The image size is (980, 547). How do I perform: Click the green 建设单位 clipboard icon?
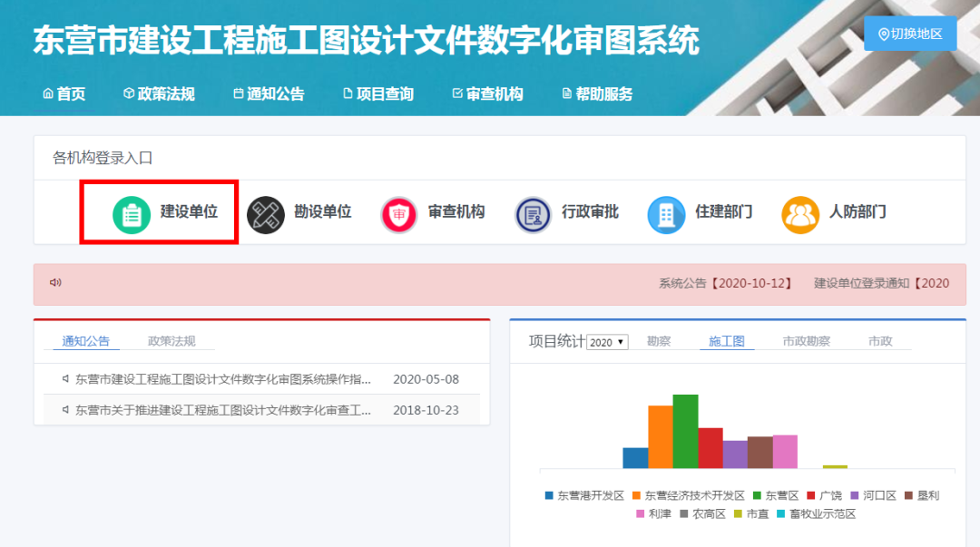[x=132, y=214]
